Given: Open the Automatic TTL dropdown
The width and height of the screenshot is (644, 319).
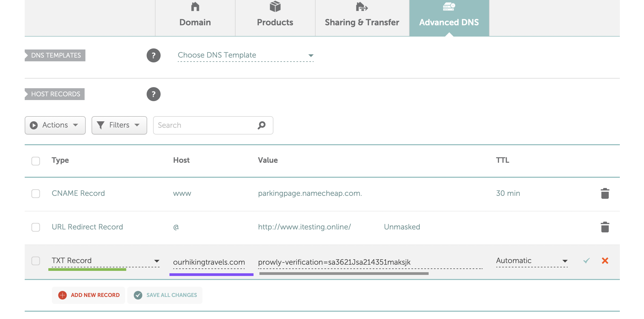Looking at the screenshot, I should [x=565, y=260].
